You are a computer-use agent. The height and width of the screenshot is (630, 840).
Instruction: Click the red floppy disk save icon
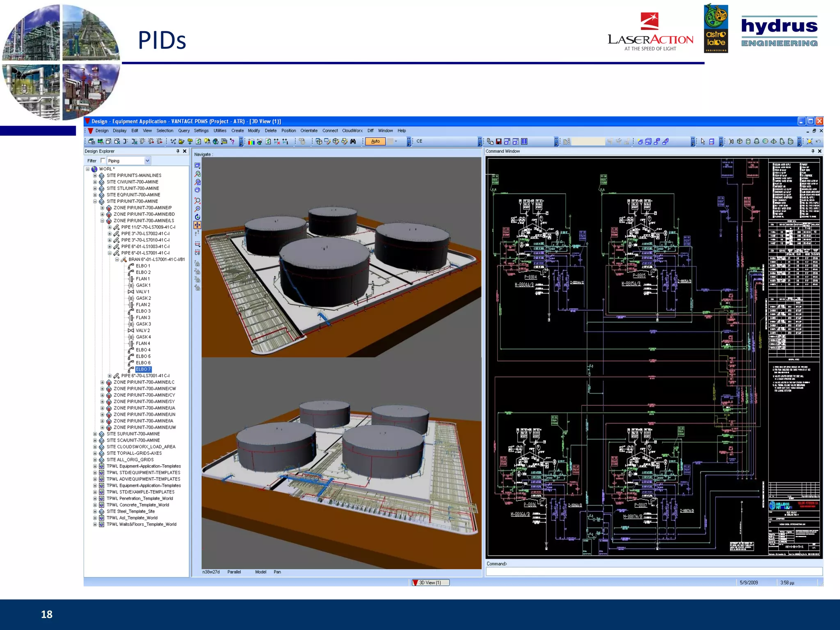coord(499,142)
